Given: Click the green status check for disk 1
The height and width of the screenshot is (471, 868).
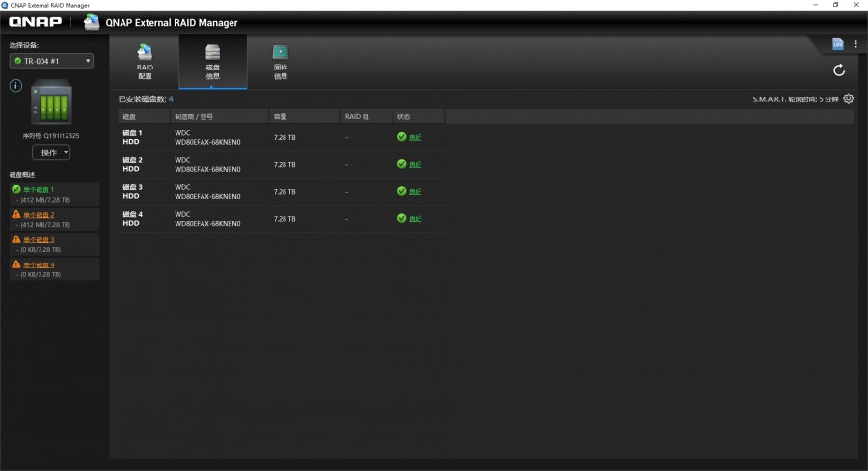Looking at the screenshot, I should pyautogui.click(x=402, y=137).
